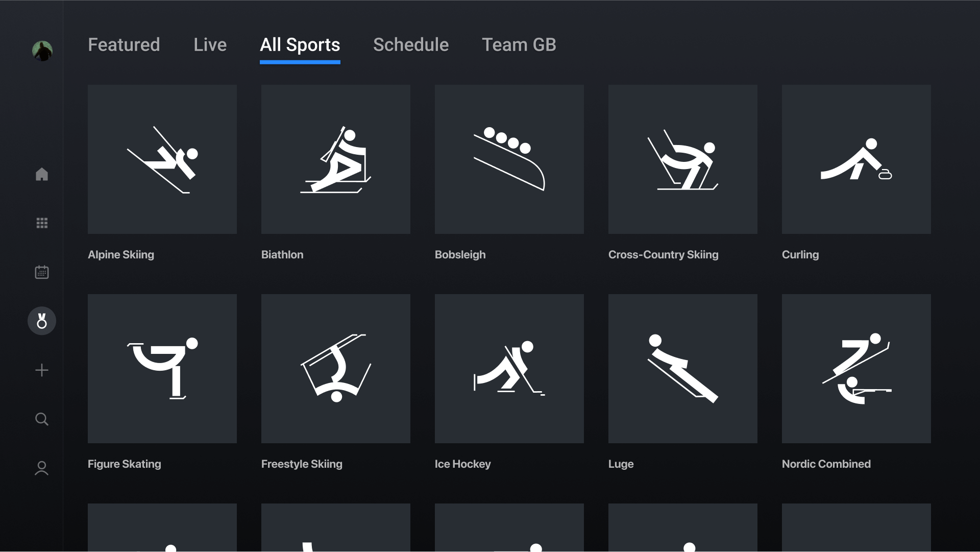This screenshot has height=552, width=980.
Task: Select the All Sports tab
Action: [300, 45]
